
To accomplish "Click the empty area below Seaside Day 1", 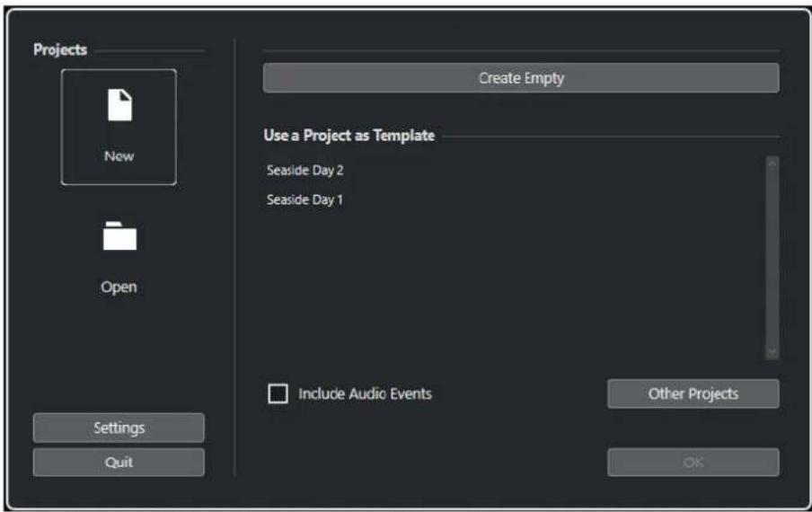I will pyautogui.click(x=513, y=285).
